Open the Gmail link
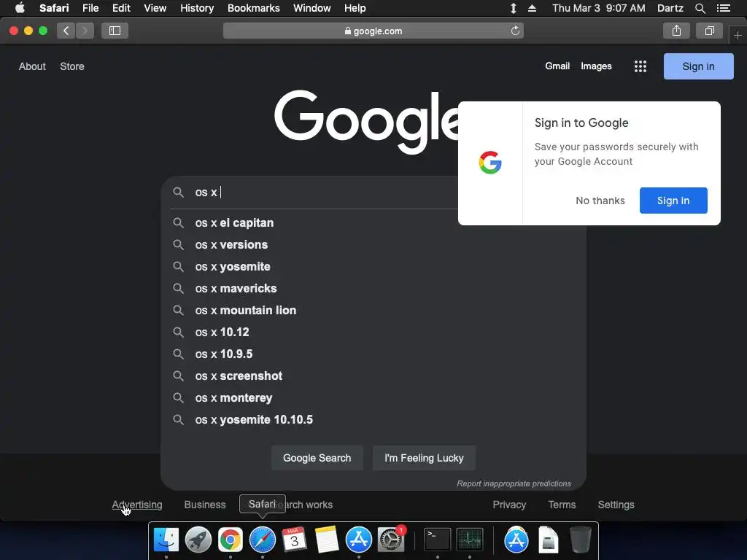This screenshot has width=747, height=560. click(557, 66)
